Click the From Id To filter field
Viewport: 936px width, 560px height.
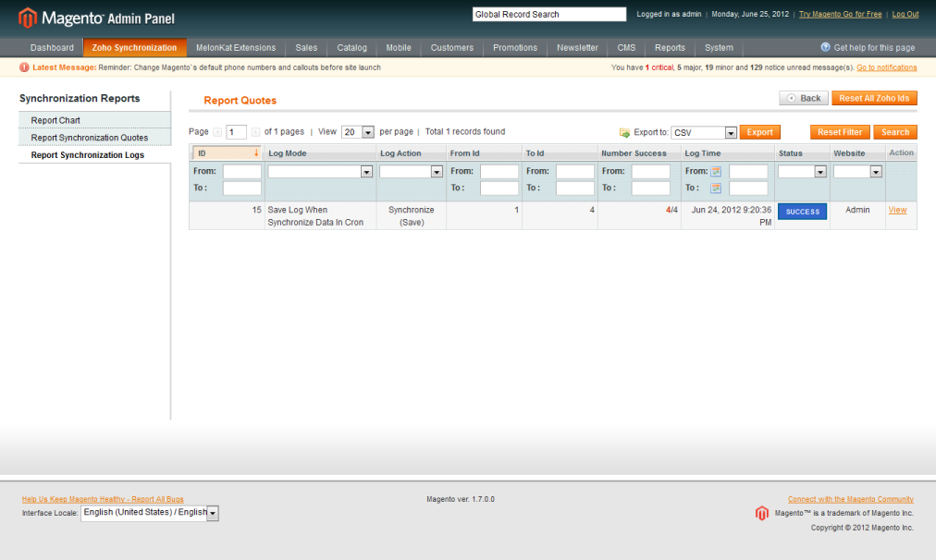(x=499, y=189)
